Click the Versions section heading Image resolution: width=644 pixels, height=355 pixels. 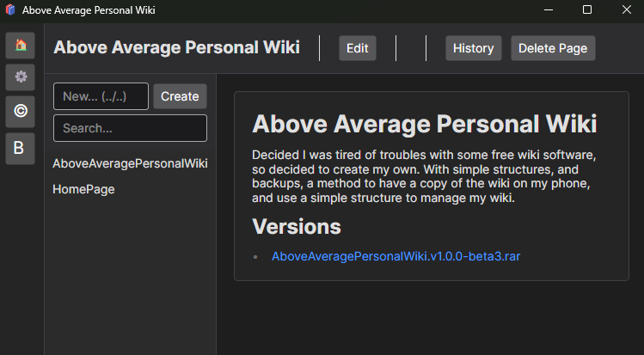(297, 227)
